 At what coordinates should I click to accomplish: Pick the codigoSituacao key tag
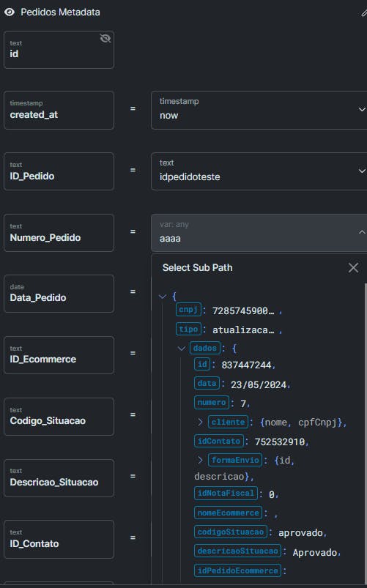[231, 532]
